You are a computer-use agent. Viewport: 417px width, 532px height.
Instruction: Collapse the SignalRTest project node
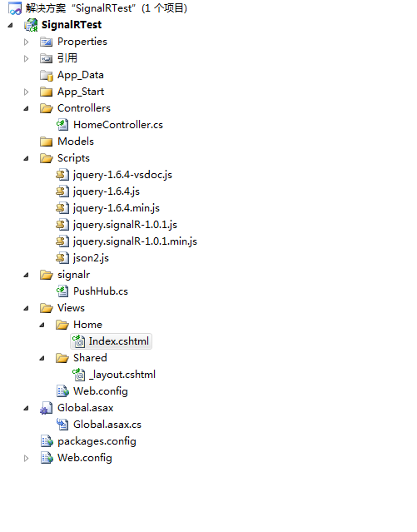pyautogui.click(x=11, y=25)
